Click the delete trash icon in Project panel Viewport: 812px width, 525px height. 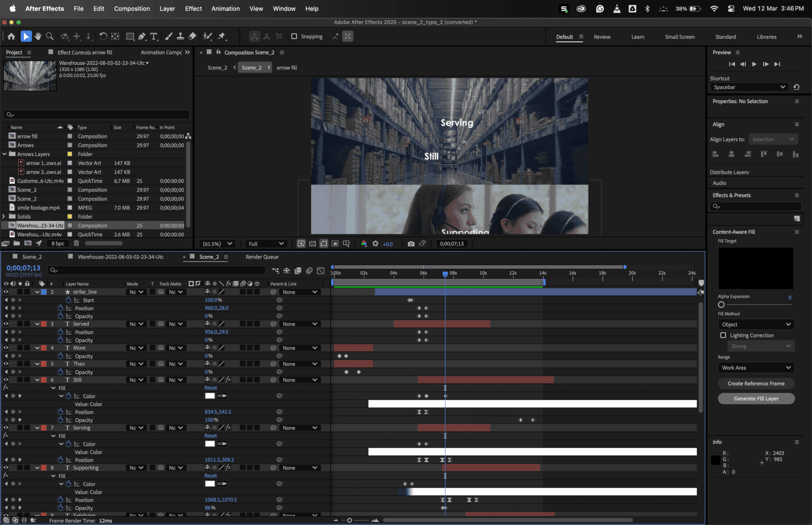pos(76,244)
